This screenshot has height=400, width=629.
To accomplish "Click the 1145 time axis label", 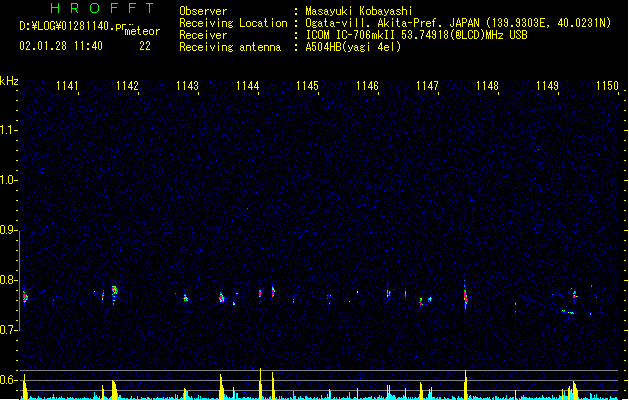I will point(307,86).
